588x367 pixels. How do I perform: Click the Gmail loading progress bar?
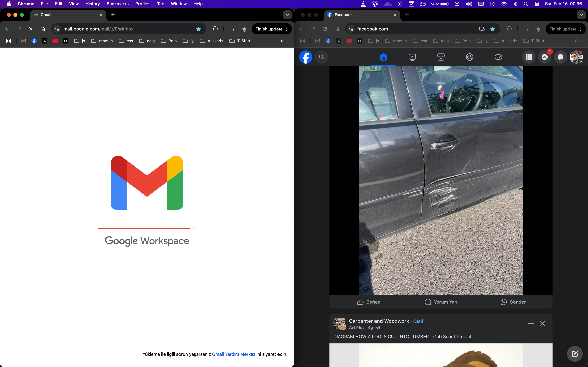click(x=147, y=228)
